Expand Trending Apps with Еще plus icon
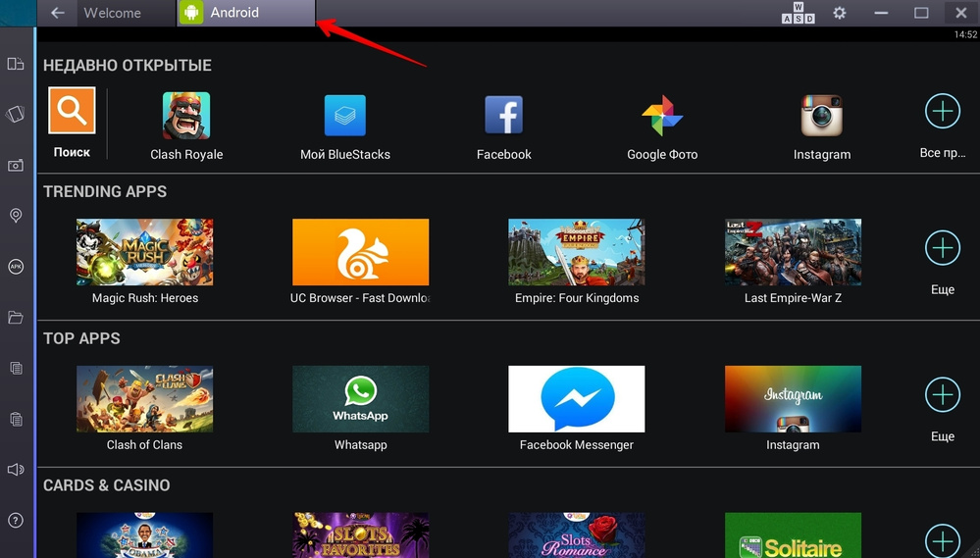 [943, 248]
